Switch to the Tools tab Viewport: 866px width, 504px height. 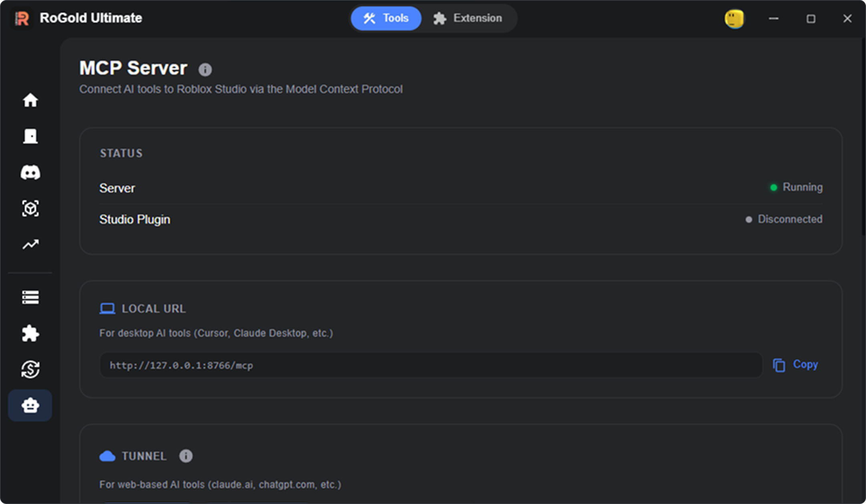pos(386,18)
